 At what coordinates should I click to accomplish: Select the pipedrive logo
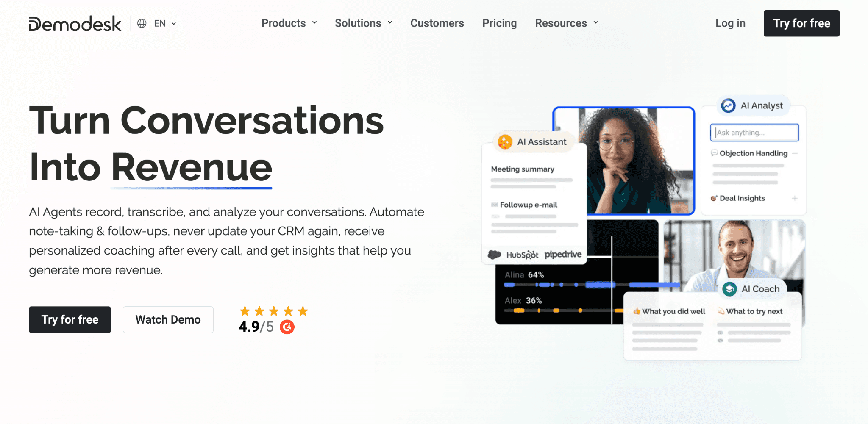pyautogui.click(x=563, y=255)
